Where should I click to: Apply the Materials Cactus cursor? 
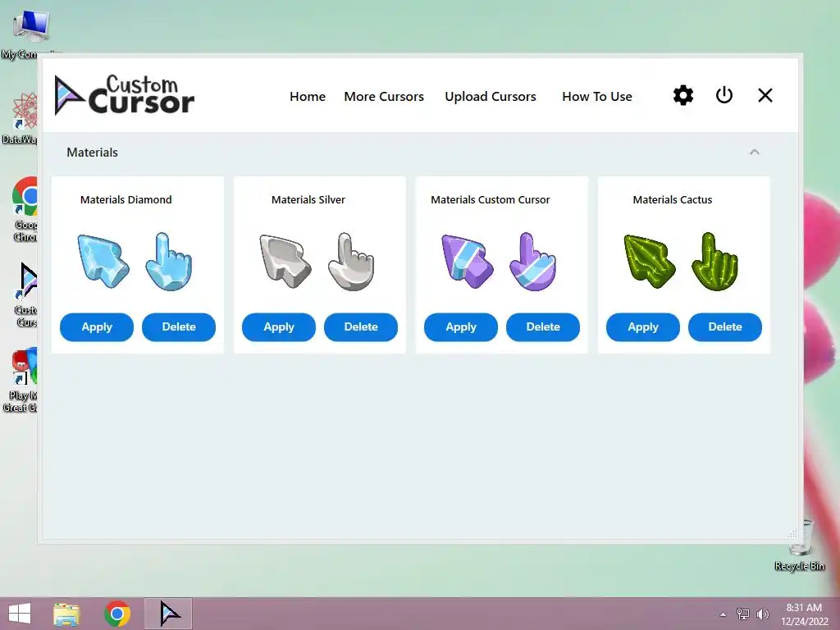point(643,326)
